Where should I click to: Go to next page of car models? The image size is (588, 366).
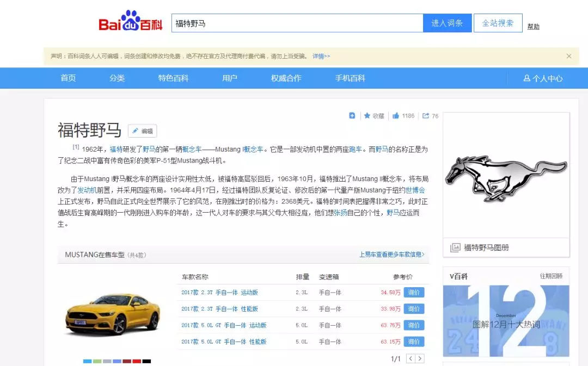(x=420, y=358)
